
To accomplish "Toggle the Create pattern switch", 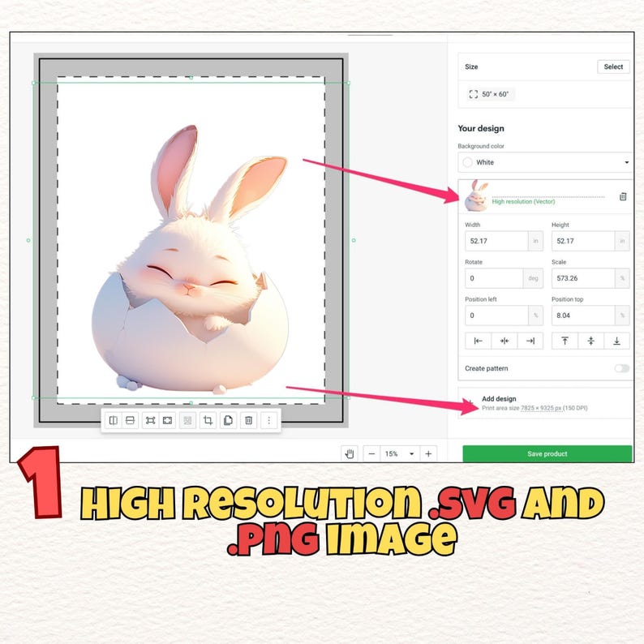I will (622, 368).
